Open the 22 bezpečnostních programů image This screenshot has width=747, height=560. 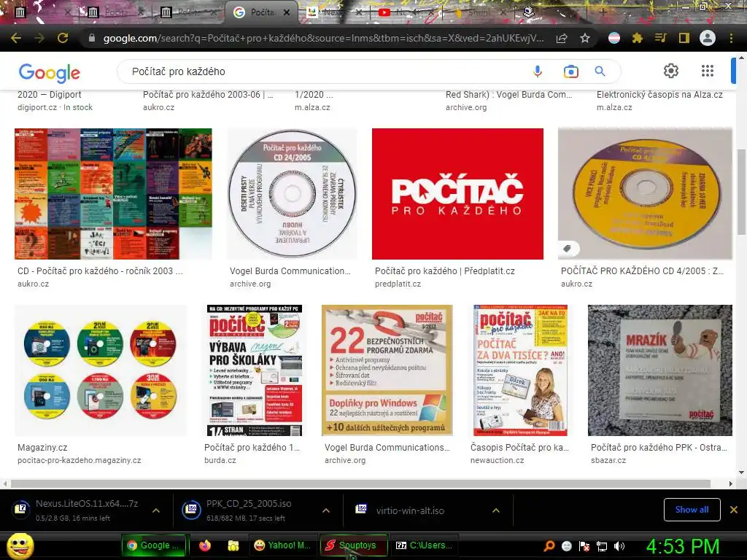click(x=387, y=370)
